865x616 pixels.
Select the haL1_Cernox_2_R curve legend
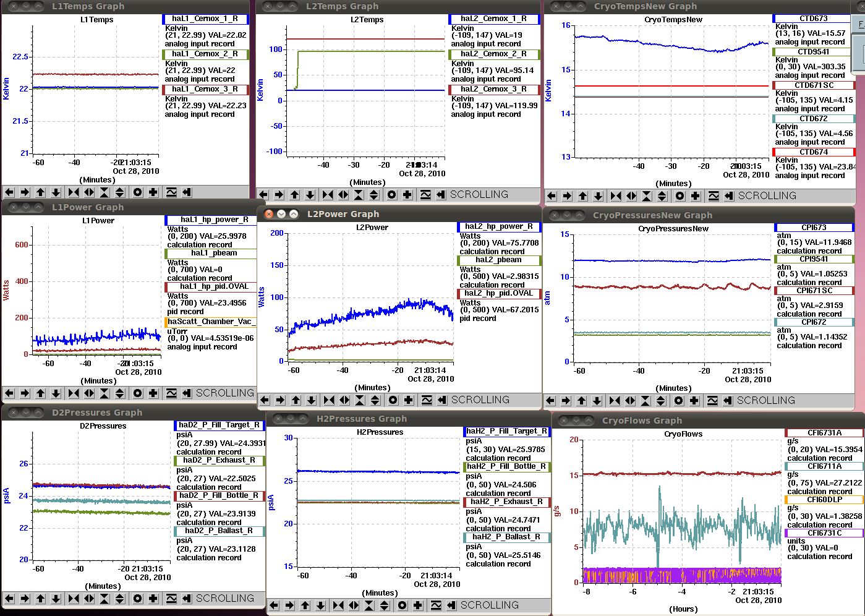(x=205, y=54)
